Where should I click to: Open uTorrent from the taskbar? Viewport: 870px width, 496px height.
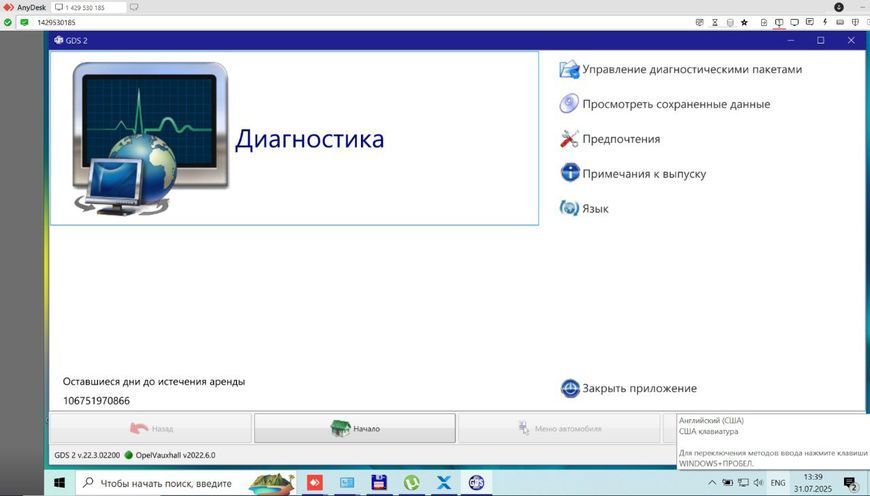pyautogui.click(x=411, y=483)
